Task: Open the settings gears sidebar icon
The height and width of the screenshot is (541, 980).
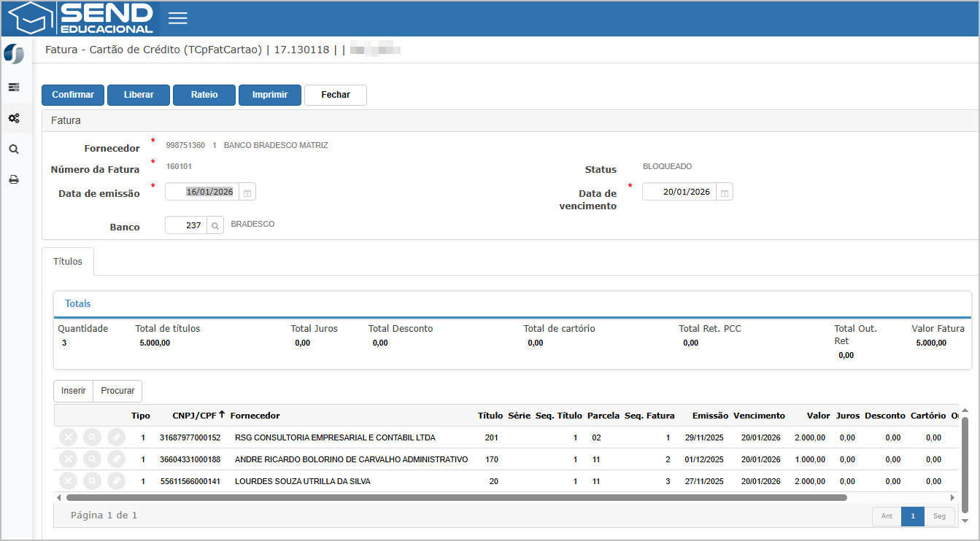Action: coord(14,118)
